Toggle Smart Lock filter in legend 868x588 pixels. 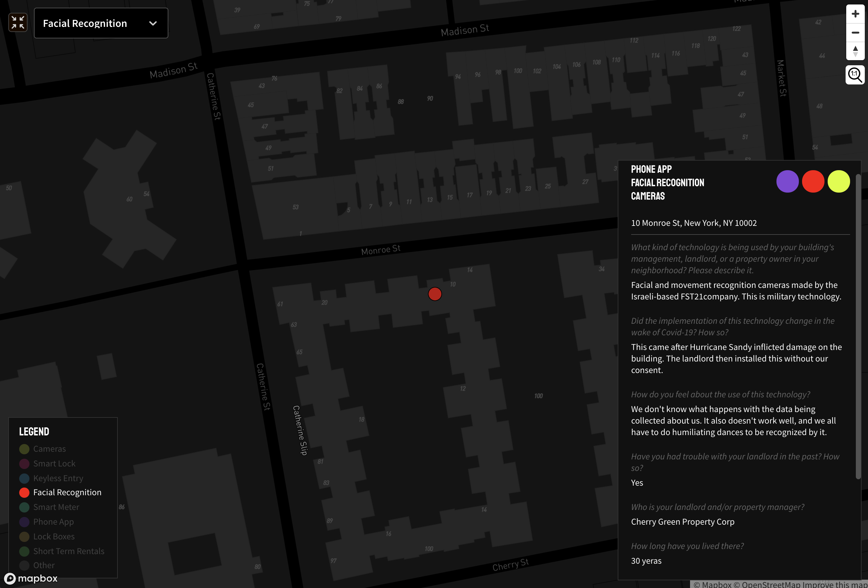tap(54, 463)
